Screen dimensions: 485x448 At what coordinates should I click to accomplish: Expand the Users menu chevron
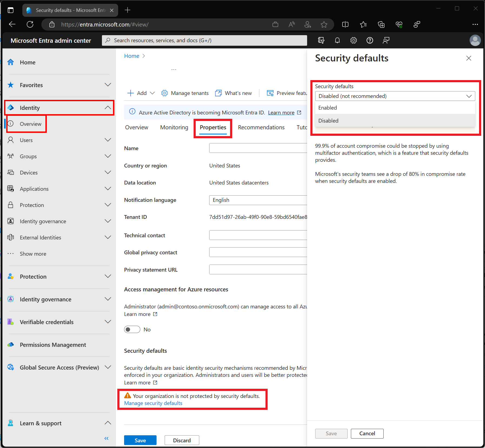[108, 140]
